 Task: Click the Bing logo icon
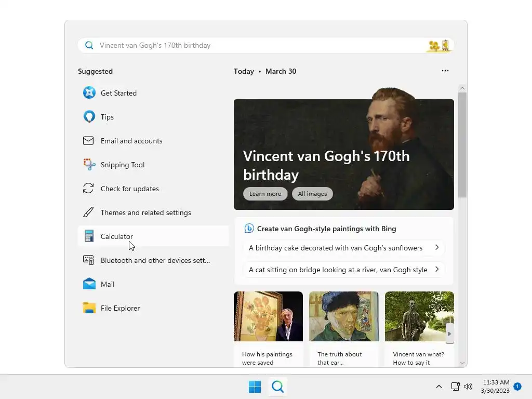point(249,229)
